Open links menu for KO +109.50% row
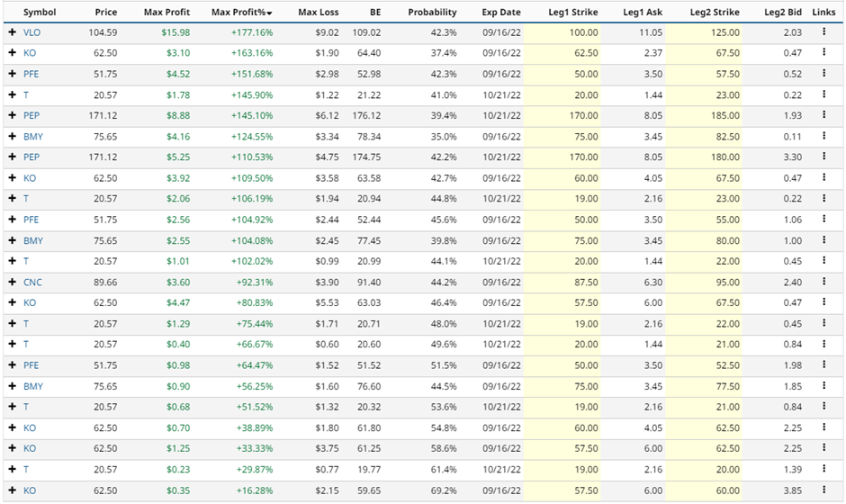The height and width of the screenshot is (504, 846). 823,177
